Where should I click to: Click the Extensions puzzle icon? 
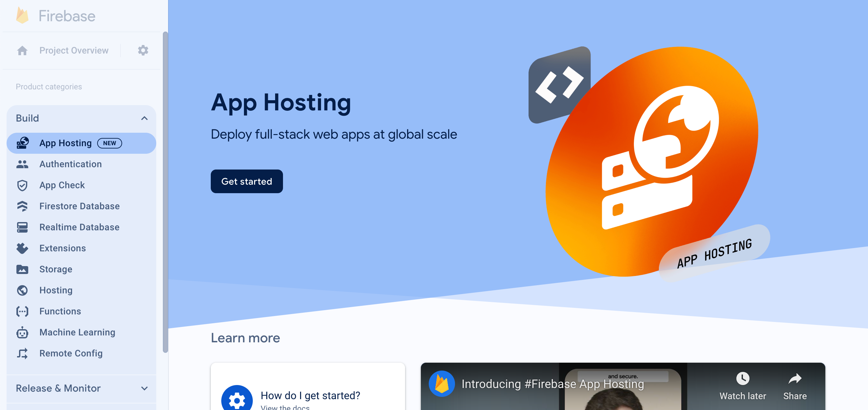tap(23, 248)
